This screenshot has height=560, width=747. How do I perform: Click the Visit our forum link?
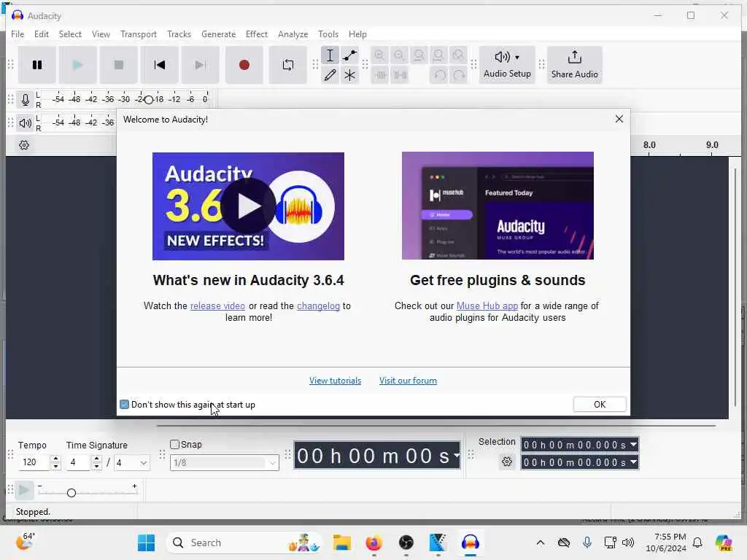click(408, 381)
